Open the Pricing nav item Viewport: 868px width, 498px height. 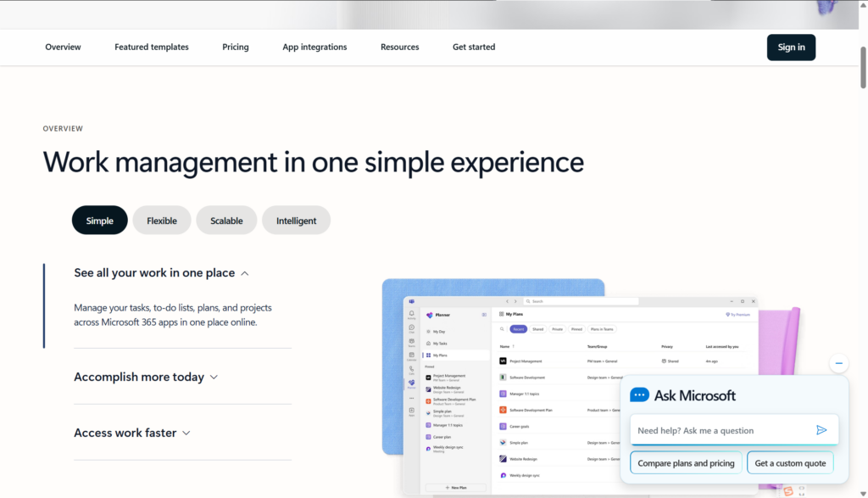[x=236, y=48]
